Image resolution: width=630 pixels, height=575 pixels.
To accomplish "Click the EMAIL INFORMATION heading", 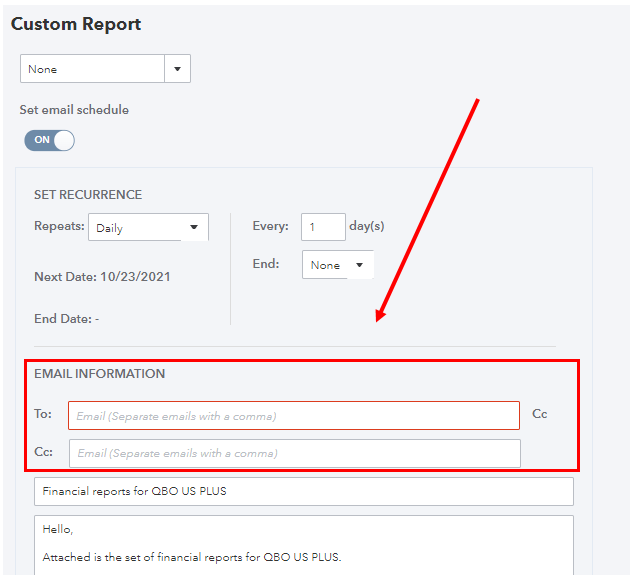I will point(99,374).
